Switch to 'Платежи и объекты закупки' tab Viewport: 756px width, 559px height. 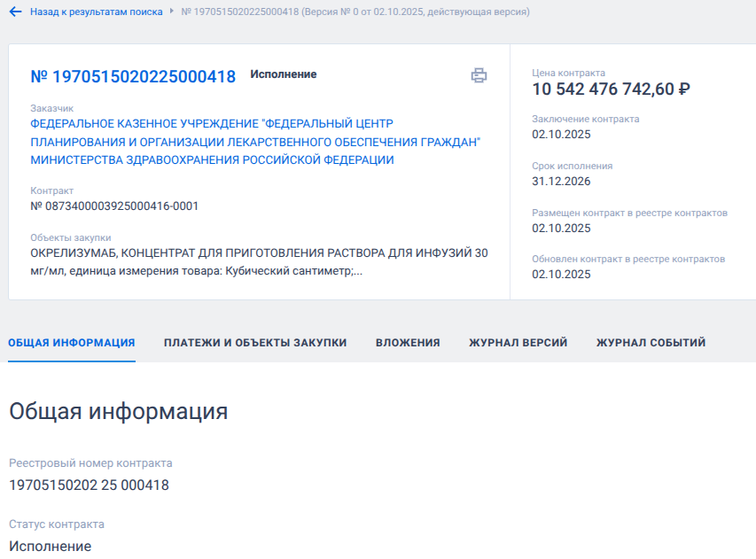255,343
